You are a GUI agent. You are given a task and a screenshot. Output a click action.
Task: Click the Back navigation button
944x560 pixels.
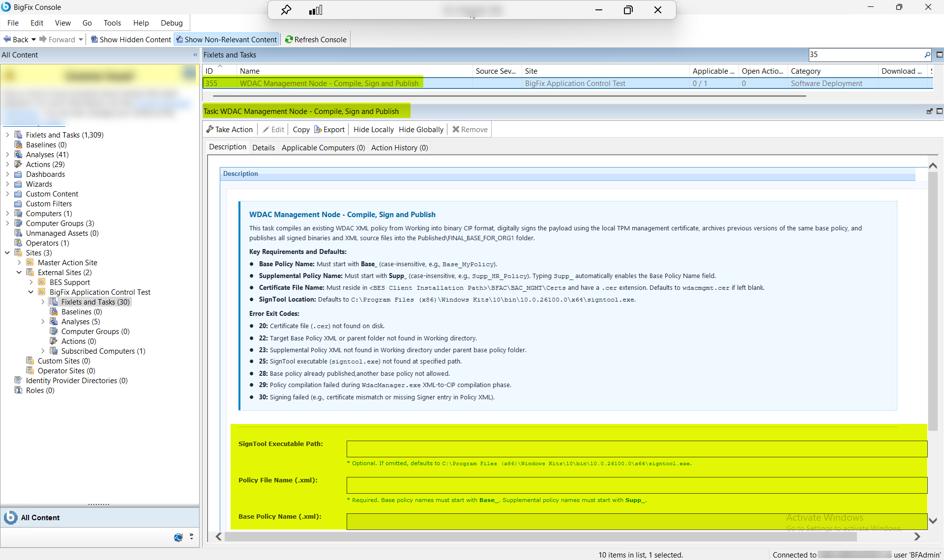click(x=16, y=40)
